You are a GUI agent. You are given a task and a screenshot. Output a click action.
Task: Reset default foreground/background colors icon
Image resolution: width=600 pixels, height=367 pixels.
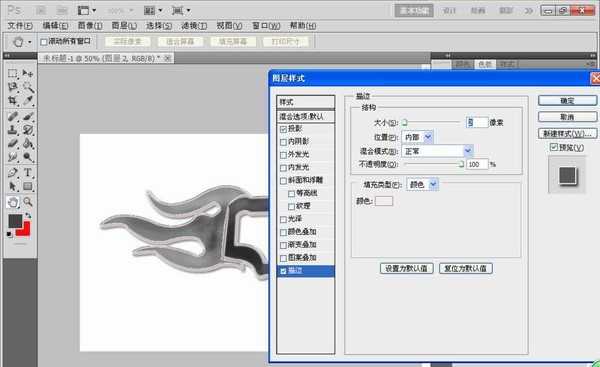[x=10, y=234]
